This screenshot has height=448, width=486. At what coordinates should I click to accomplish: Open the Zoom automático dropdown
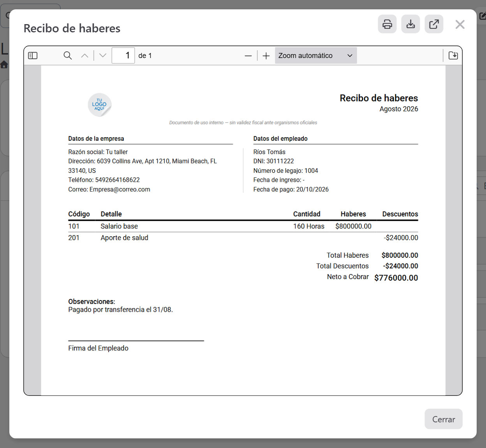(x=316, y=56)
